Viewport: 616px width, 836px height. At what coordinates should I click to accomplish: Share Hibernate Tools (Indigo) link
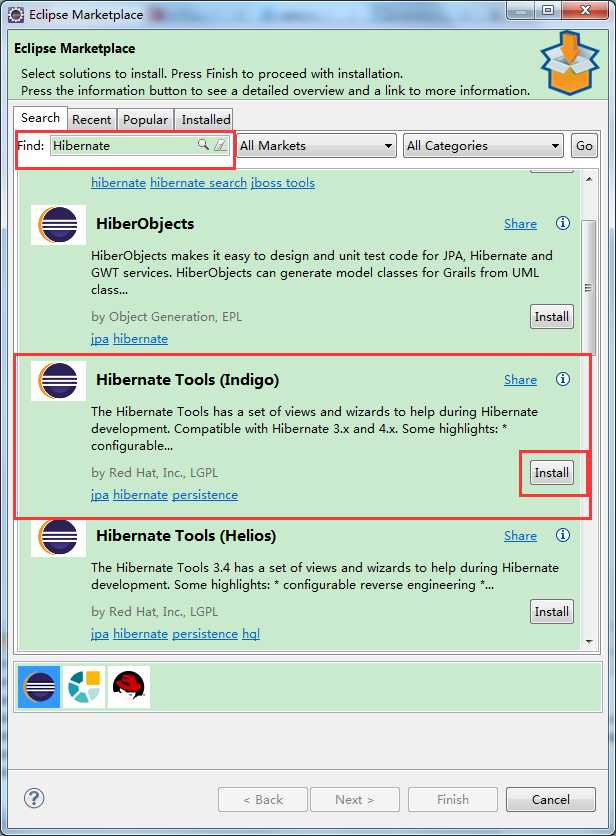[x=520, y=380]
